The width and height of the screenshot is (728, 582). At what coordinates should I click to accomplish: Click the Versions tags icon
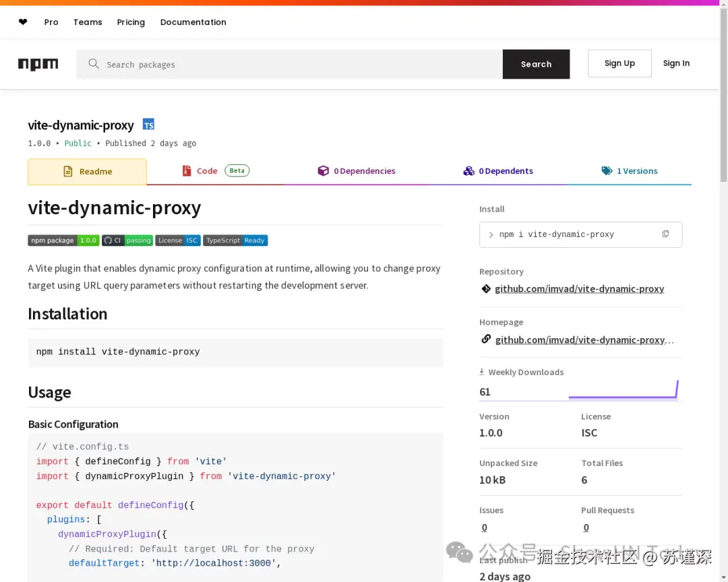(607, 171)
